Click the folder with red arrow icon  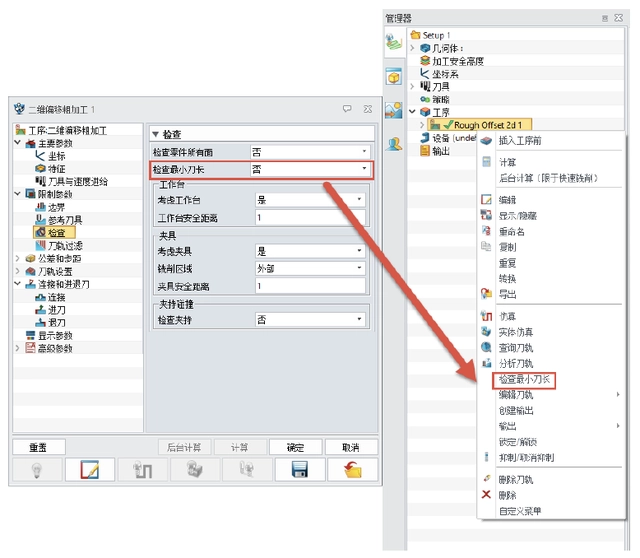coord(353,469)
